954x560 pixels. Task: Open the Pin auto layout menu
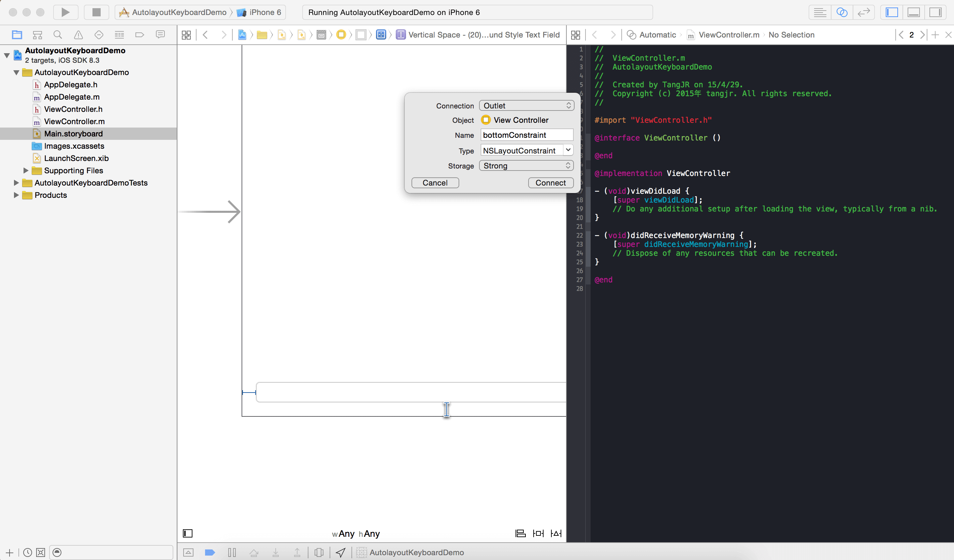538,533
